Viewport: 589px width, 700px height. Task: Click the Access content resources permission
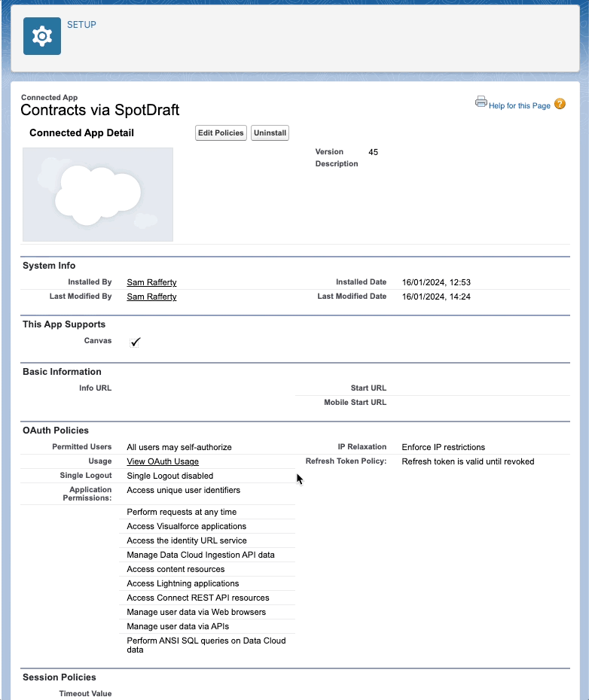[175, 569]
